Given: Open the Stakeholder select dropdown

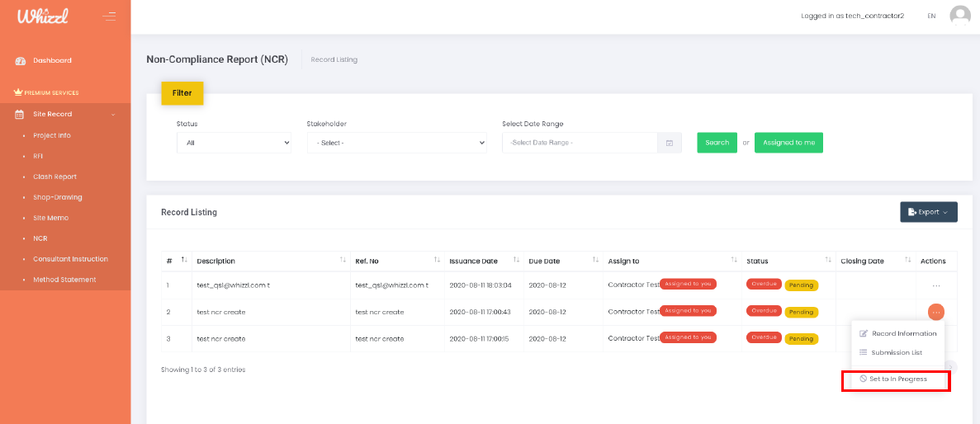Looking at the screenshot, I should click(x=397, y=143).
